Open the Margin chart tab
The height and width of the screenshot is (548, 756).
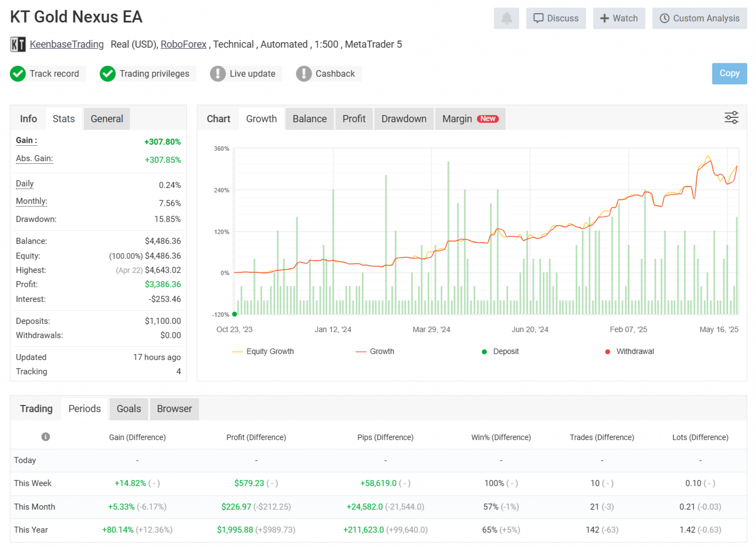[x=470, y=119]
